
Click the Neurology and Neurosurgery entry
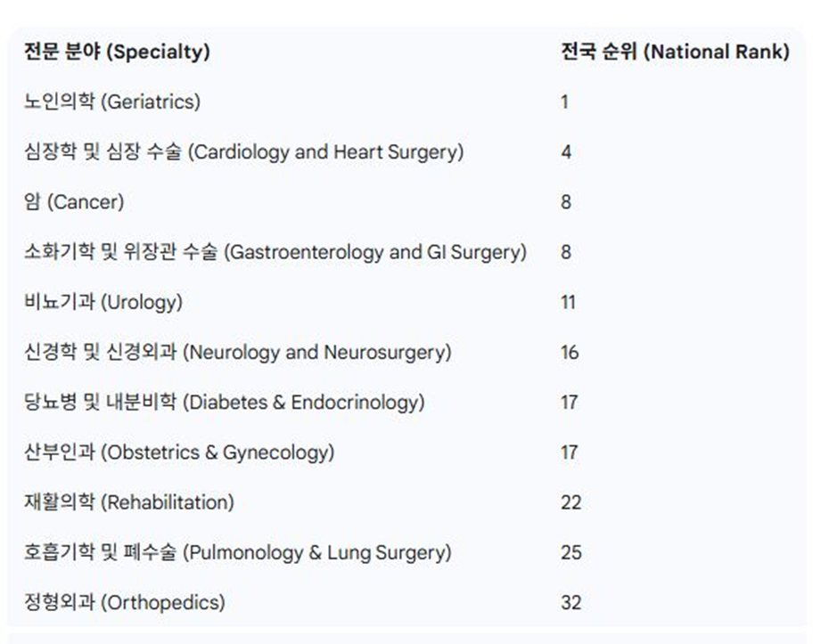(237, 352)
